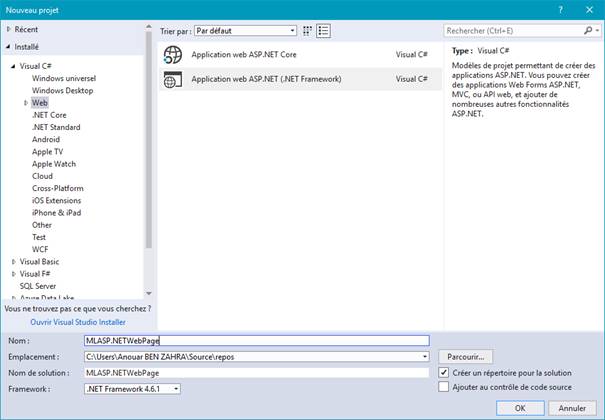The height and width of the screenshot is (420, 605).
Task: Select the Other category
Action: tap(42, 225)
